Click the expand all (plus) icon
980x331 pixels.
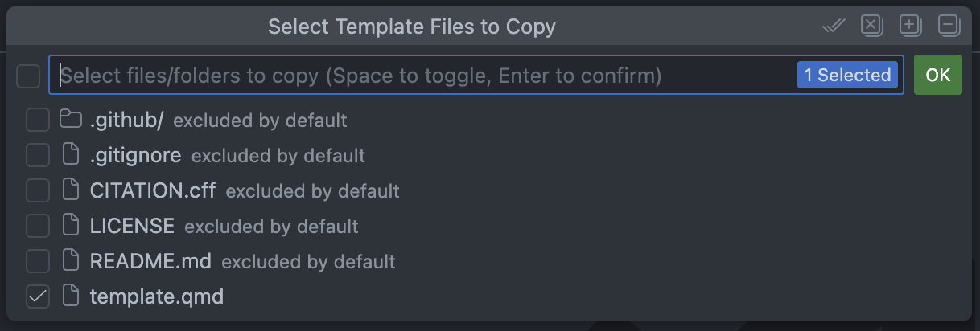(x=910, y=26)
